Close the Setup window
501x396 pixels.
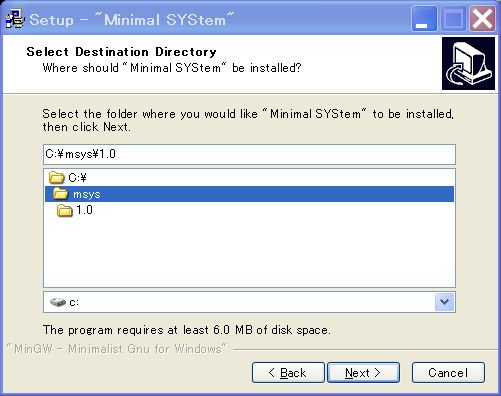pyautogui.click(x=482, y=19)
